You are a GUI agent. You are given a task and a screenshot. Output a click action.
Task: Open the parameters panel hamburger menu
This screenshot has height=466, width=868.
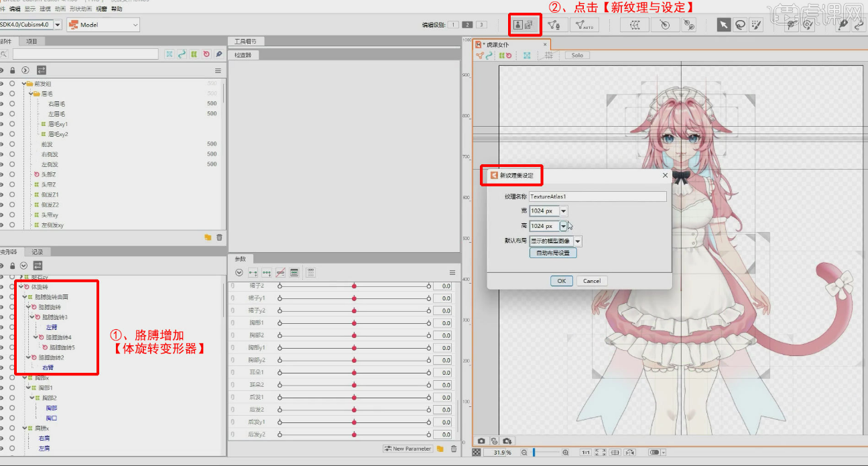452,273
